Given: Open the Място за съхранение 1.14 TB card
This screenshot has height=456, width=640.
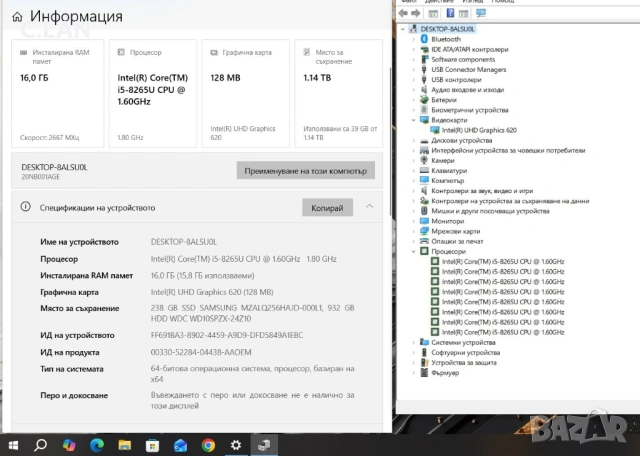Looking at the screenshot, I should point(339,93).
